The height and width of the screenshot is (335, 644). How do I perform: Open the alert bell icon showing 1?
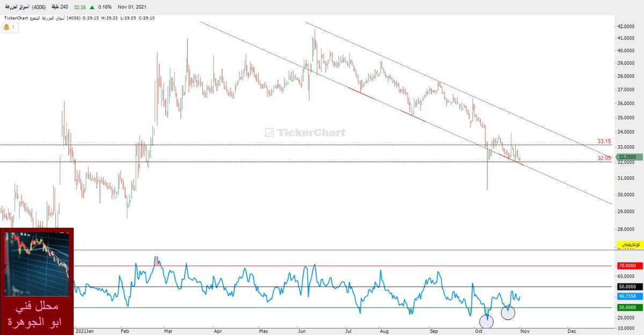click(11, 27)
